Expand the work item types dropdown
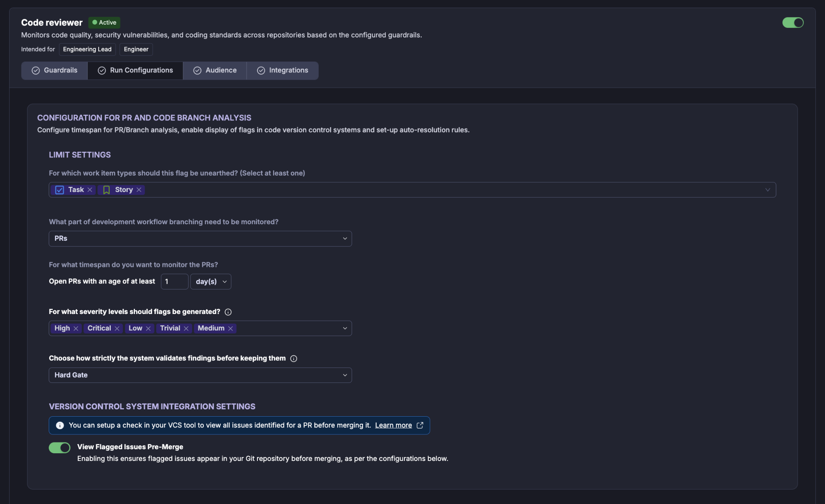825x504 pixels. [x=767, y=190]
